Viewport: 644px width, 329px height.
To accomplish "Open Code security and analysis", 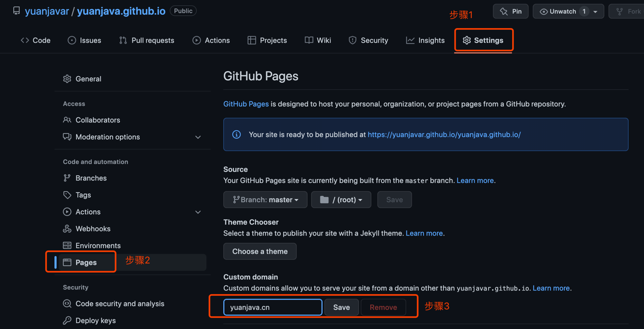I will pos(120,304).
